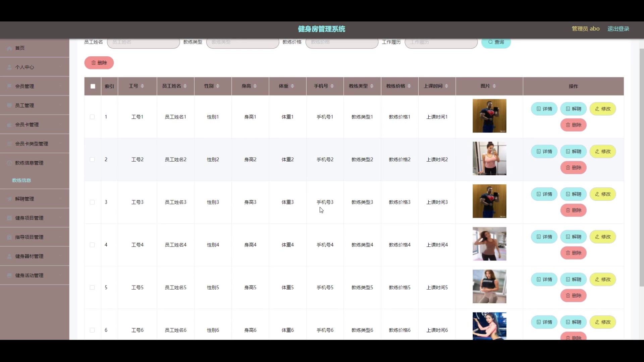Click the icon beside 健身器材管理
This screenshot has width=644, height=362.
pyautogui.click(x=9, y=256)
